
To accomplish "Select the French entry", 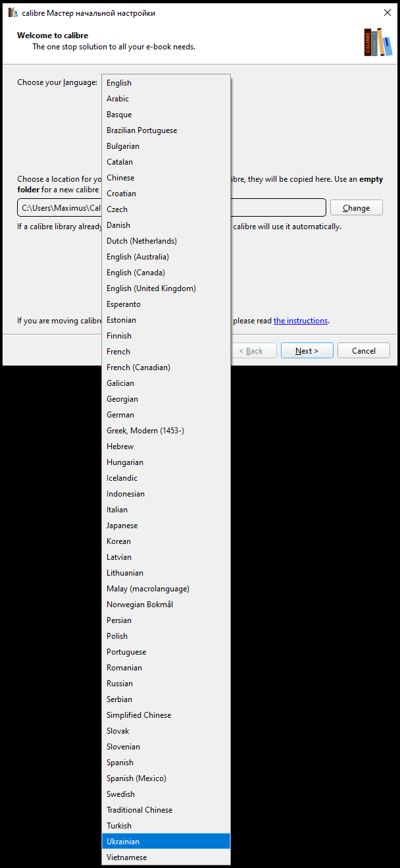I will 166,352.
